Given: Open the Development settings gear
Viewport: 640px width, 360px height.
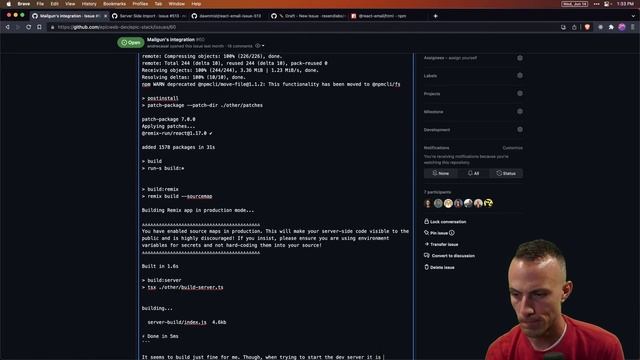Looking at the screenshot, I should pos(520,129).
